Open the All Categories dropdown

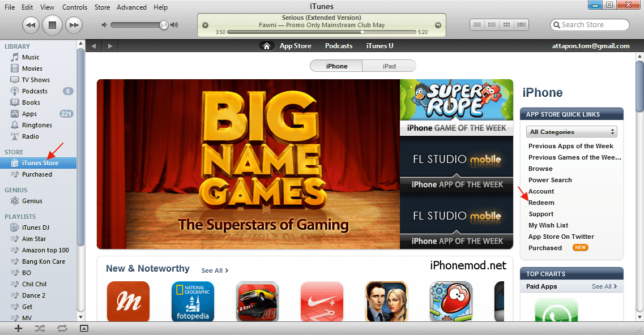click(x=572, y=132)
